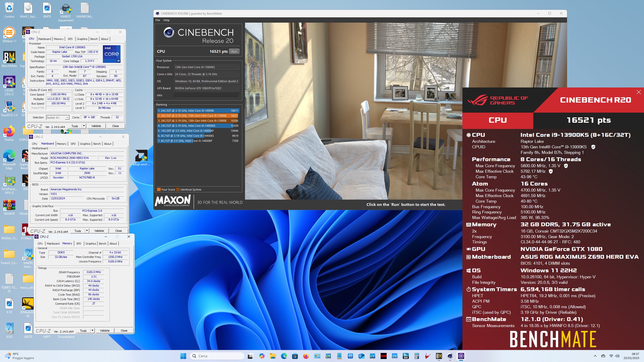The width and height of the screenshot is (644, 362).
Task: Open the Wi-Fi network tray icon
Action: [x=611, y=356]
